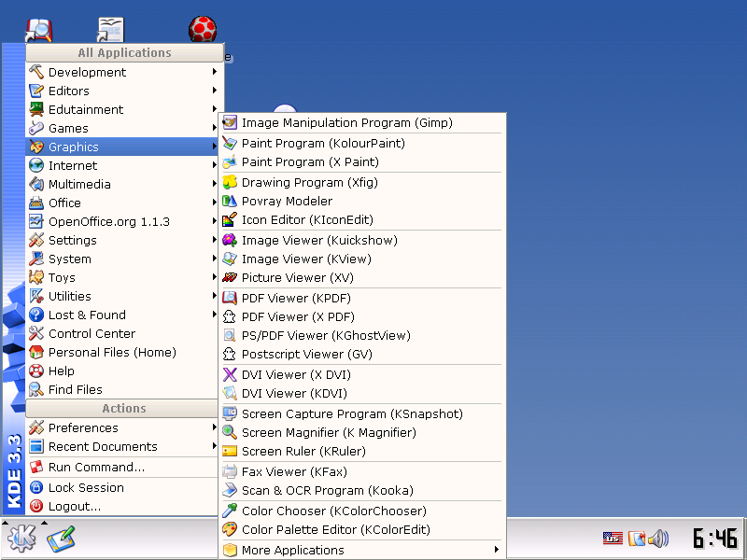The width and height of the screenshot is (747, 560).
Task: Click the 6:46 panel clock
Action: 715,539
